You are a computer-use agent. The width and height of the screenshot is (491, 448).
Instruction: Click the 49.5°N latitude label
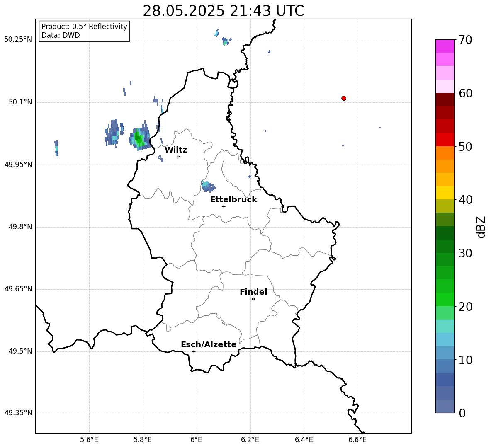pos(20,351)
